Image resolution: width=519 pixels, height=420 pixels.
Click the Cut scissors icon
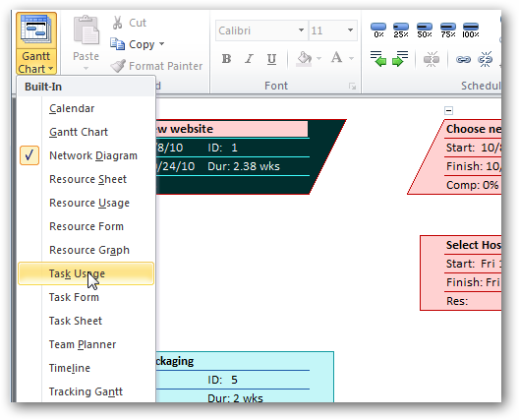pos(117,23)
